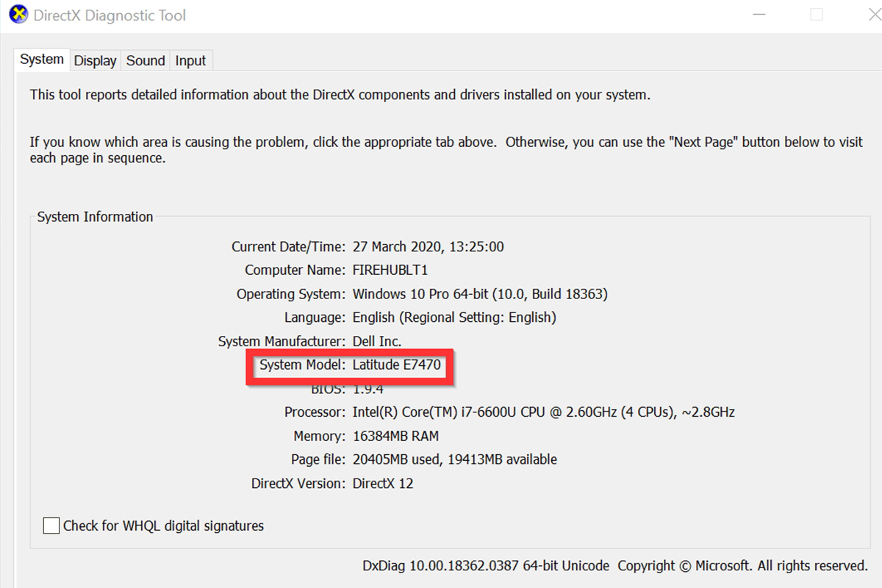Click the Memory field label

pyautogui.click(x=319, y=436)
